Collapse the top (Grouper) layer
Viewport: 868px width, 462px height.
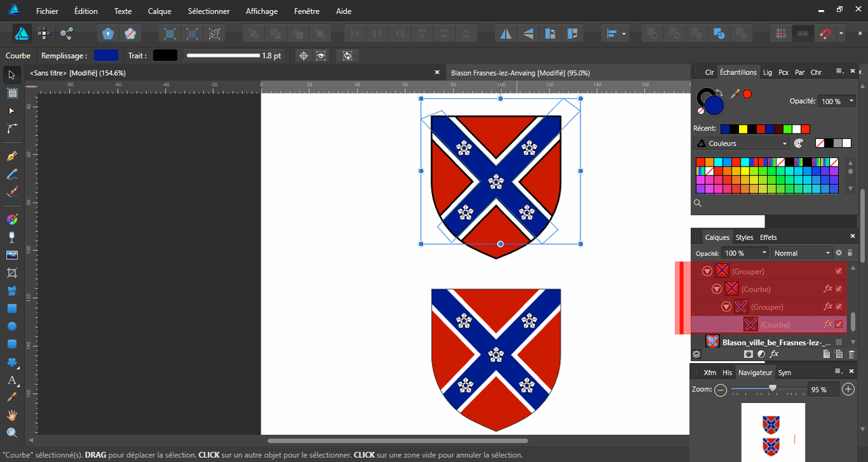707,271
